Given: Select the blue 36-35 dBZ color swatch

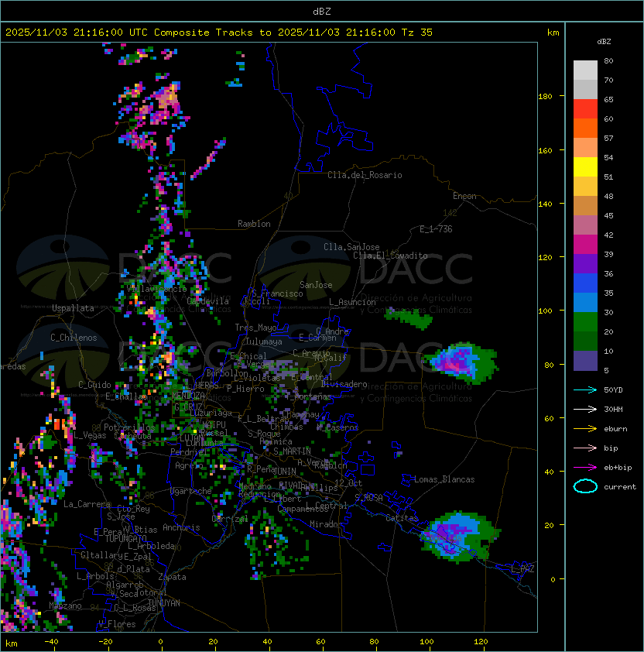Looking at the screenshot, I should point(585,283).
